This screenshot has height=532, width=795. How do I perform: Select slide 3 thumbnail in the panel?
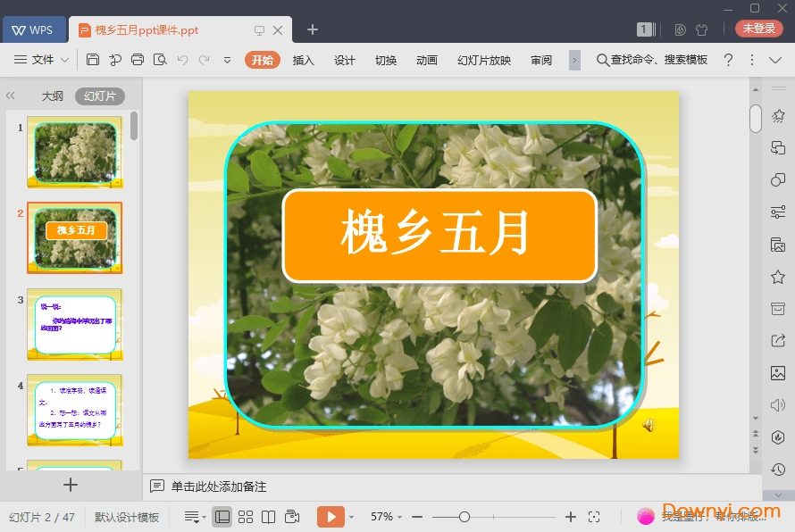pyautogui.click(x=75, y=324)
